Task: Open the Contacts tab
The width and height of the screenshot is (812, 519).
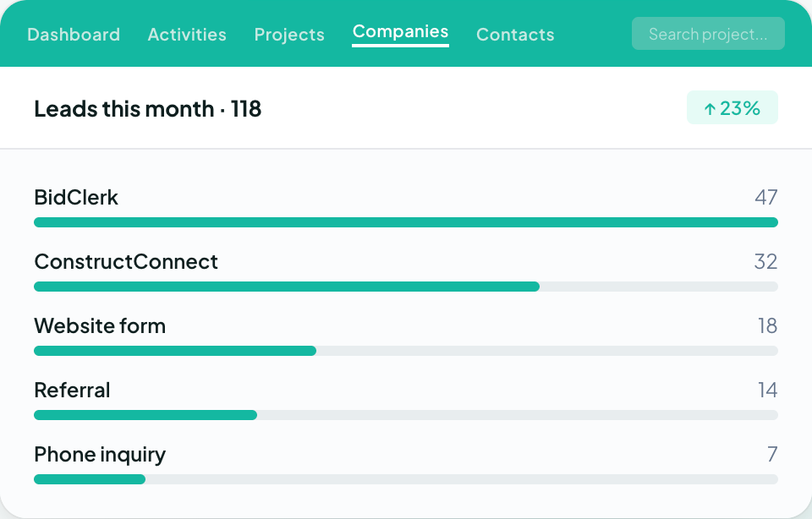Action: 515,35
